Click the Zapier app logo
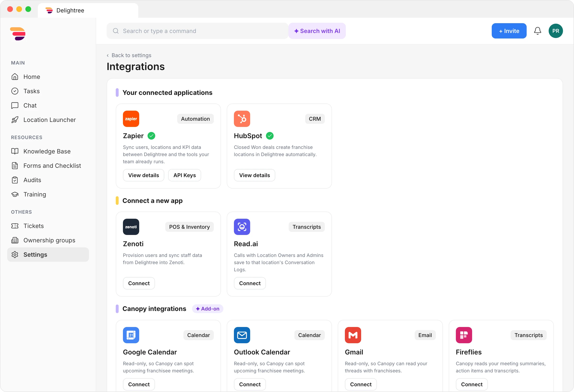The width and height of the screenshot is (574, 392). (131, 119)
